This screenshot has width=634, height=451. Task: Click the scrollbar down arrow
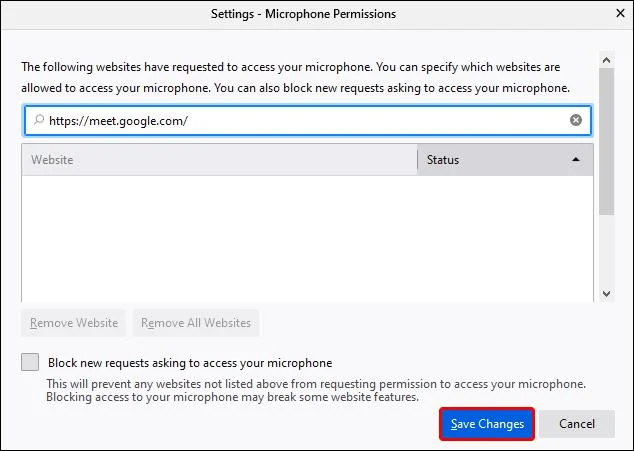point(606,294)
